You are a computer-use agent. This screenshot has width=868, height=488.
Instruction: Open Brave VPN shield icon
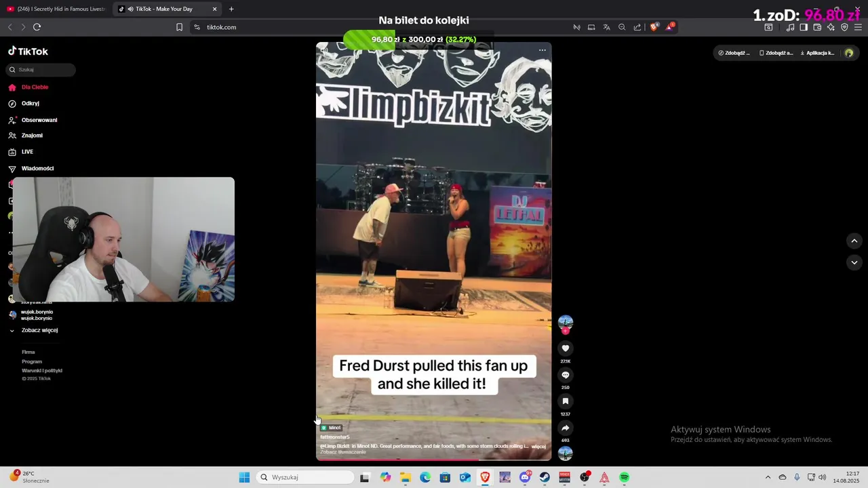(844, 27)
